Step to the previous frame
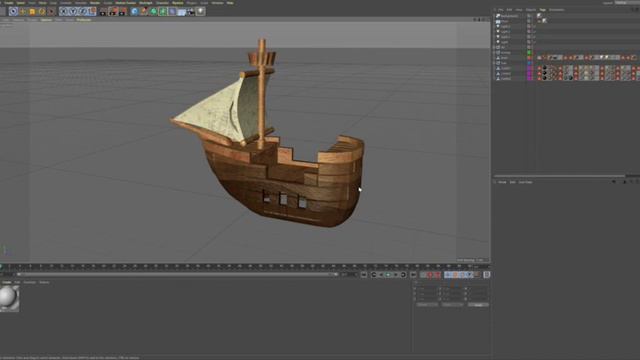640x360 pixels. pos(381,275)
